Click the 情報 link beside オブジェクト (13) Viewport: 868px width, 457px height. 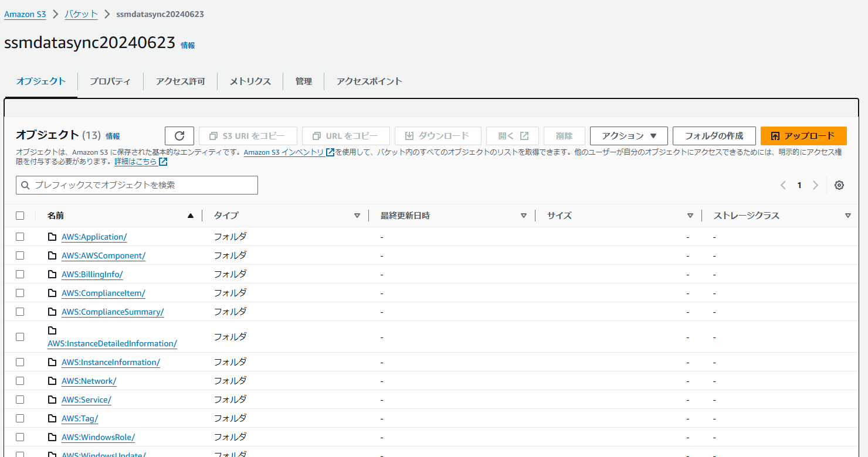113,136
